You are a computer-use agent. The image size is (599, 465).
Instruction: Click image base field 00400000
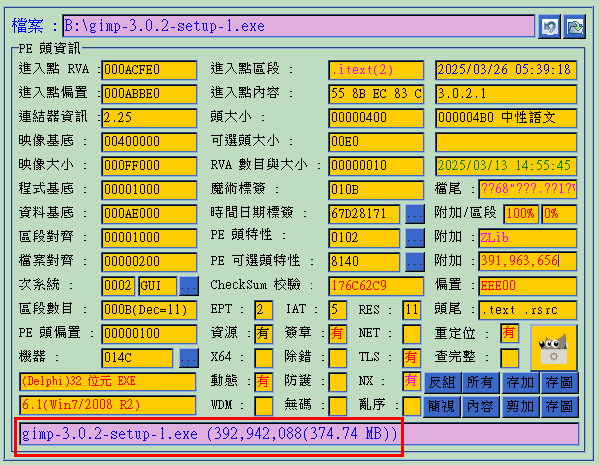[x=149, y=142]
